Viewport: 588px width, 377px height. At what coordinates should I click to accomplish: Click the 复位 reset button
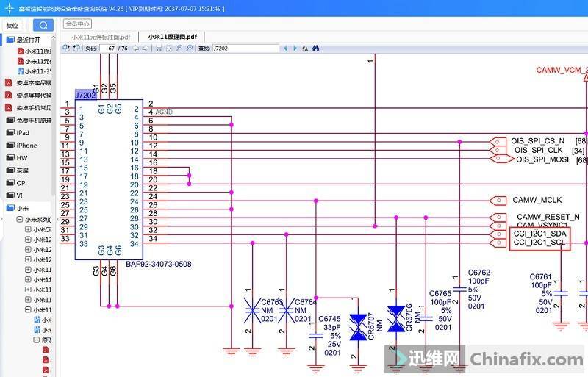click(x=12, y=25)
